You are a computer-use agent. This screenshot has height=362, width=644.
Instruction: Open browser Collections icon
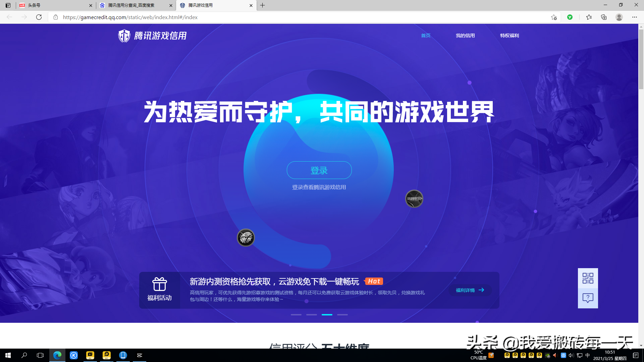[604, 17]
